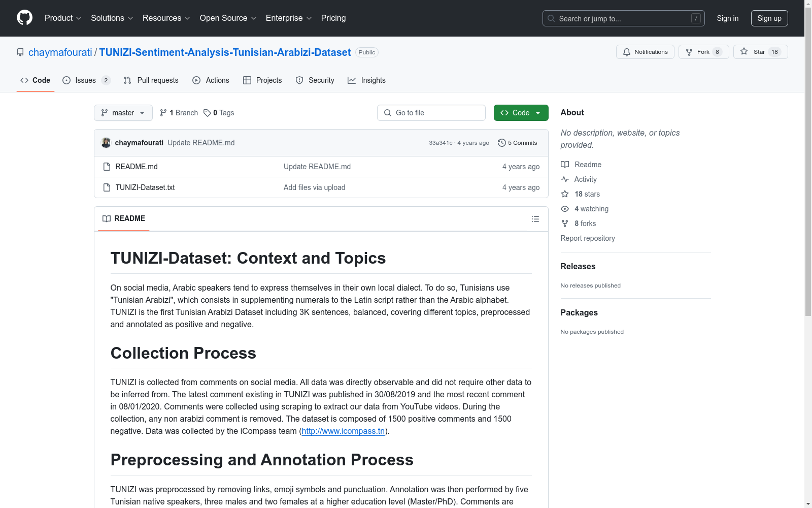Open the Add files via upload commit

315,187
